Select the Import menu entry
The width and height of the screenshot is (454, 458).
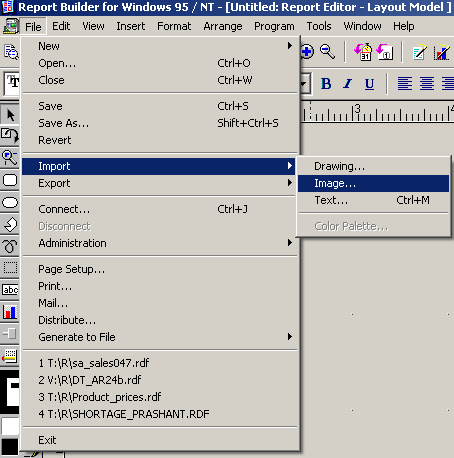[159, 166]
